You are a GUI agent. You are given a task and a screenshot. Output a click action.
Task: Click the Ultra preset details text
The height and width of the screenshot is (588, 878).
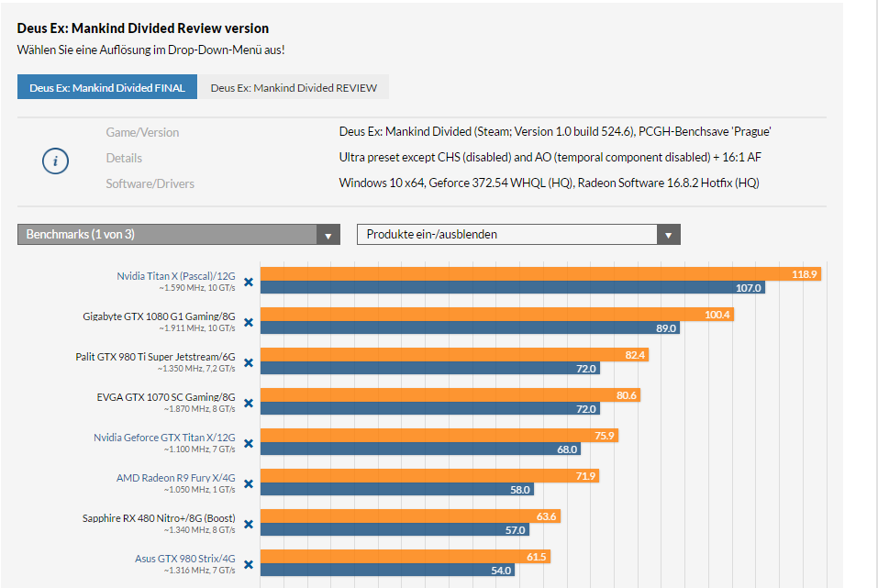[x=550, y=158]
